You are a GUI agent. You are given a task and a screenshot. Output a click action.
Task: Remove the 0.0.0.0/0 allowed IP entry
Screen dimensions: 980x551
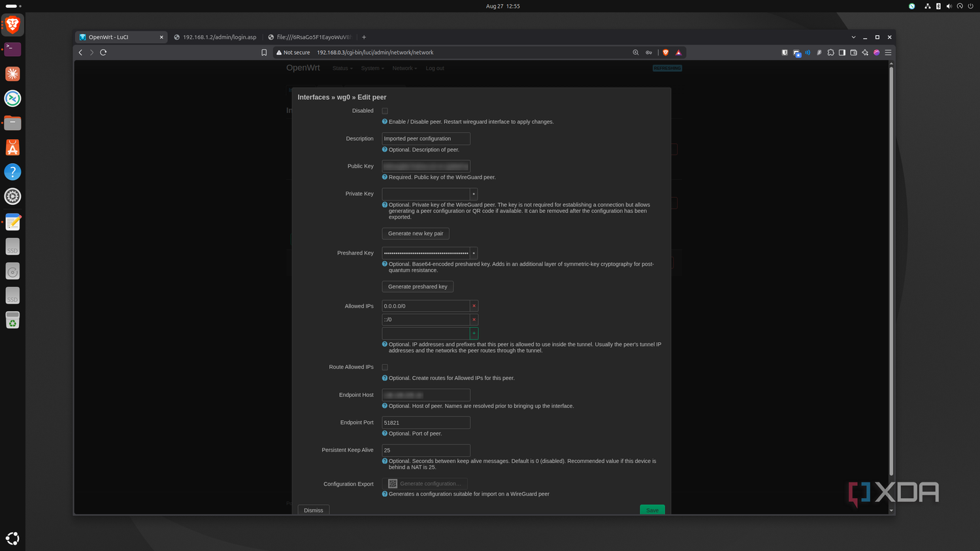pyautogui.click(x=474, y=306)
